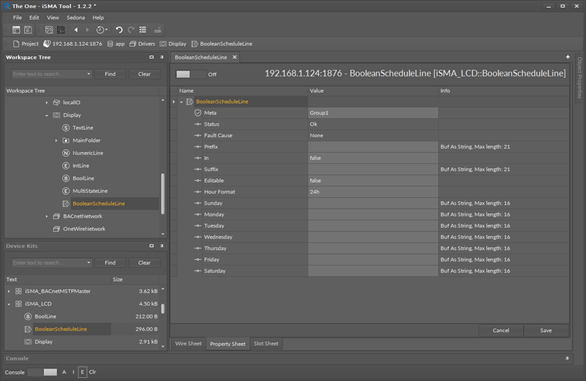This screenshot has height=381, width=586.
Task: Open the Workspace Tree search box dropdown
Action: [x=89, y=74]
